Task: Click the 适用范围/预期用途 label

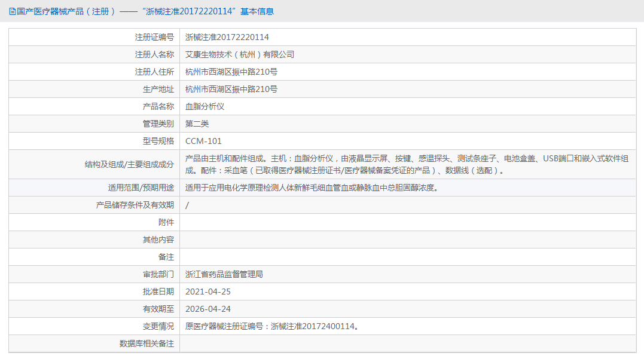Action: pos(141,188)
